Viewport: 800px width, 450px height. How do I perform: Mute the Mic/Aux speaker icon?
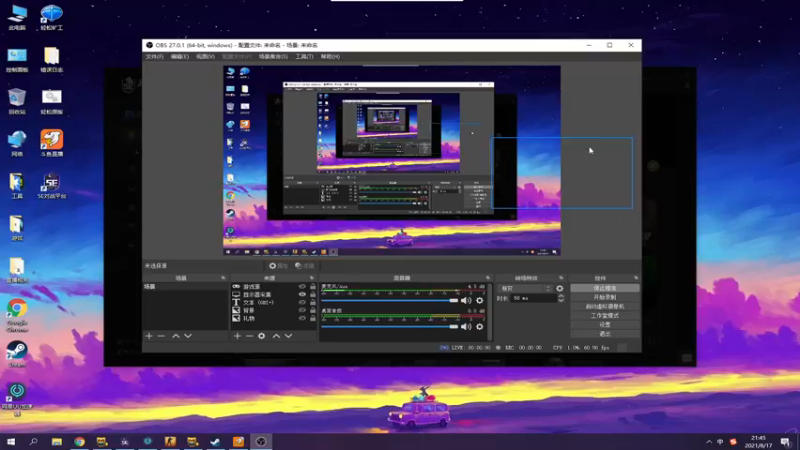pos(466,301)
